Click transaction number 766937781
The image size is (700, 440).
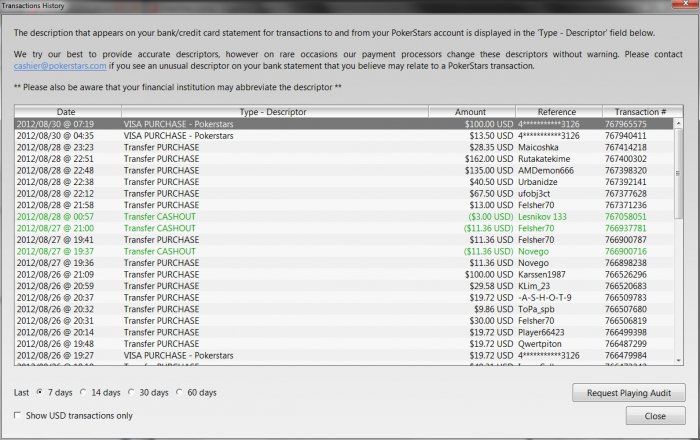pyautogui.click(x=625, y=228)
